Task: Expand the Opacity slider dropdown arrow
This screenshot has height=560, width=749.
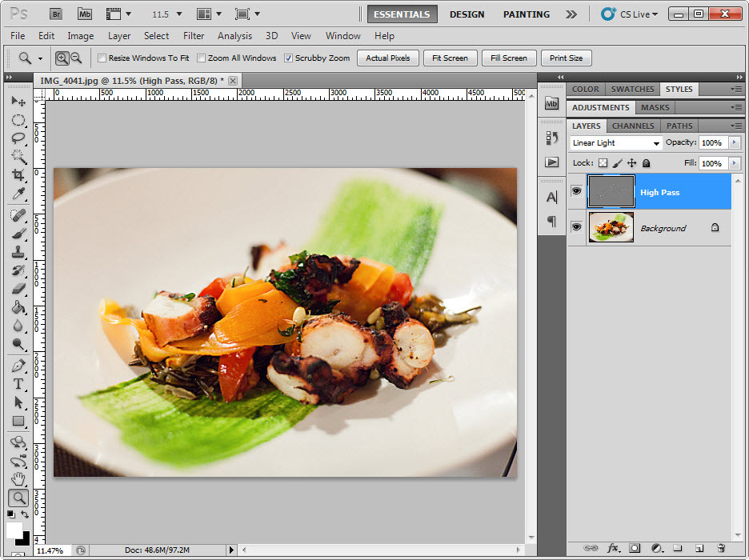Action: point(734,142)
